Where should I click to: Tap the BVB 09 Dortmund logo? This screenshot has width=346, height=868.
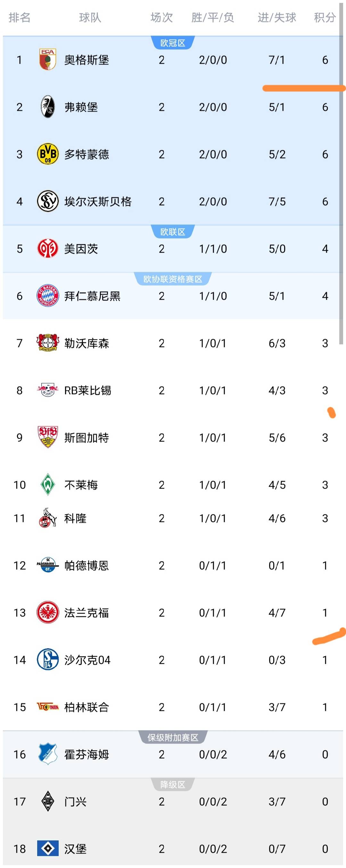[47, 154]
